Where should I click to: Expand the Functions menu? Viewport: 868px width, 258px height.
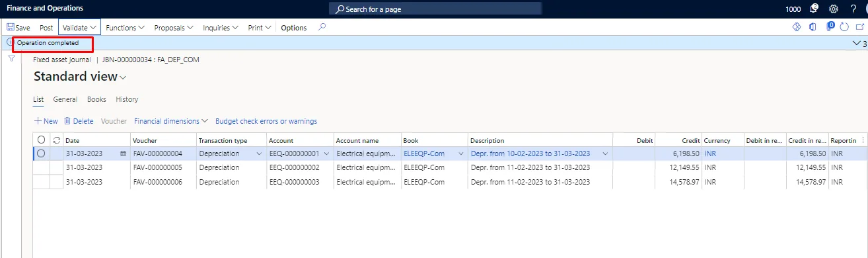pyautogui.click(x=125, y=28)
